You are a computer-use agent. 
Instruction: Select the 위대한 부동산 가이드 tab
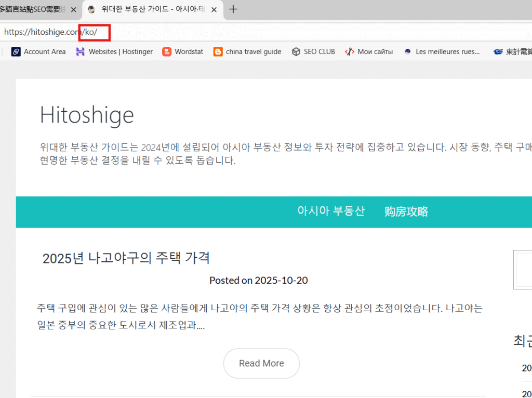tap(151, 10)
